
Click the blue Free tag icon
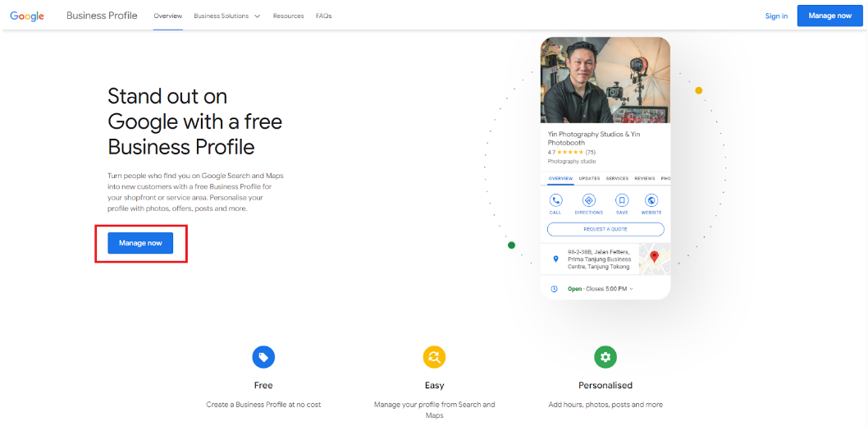(263, 357)
